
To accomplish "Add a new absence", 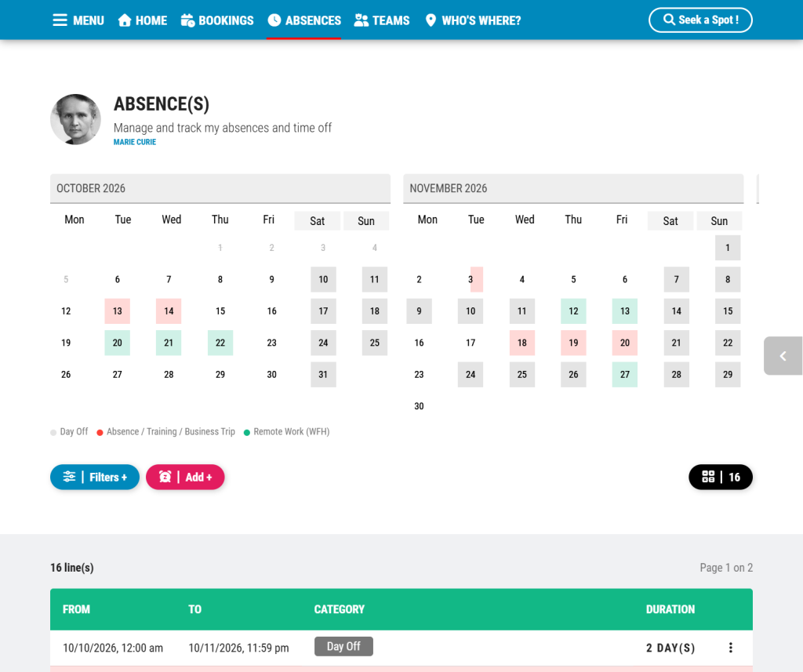I will pos(185,477).
